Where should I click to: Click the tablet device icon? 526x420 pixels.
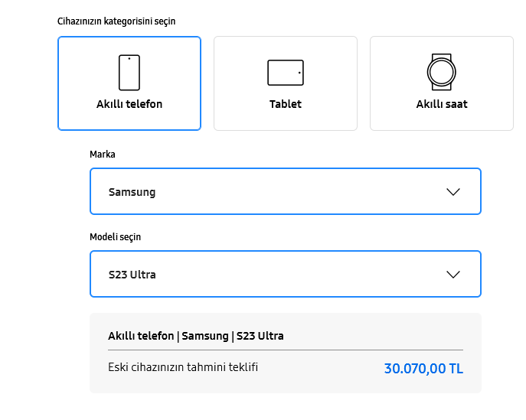point(286,73)
